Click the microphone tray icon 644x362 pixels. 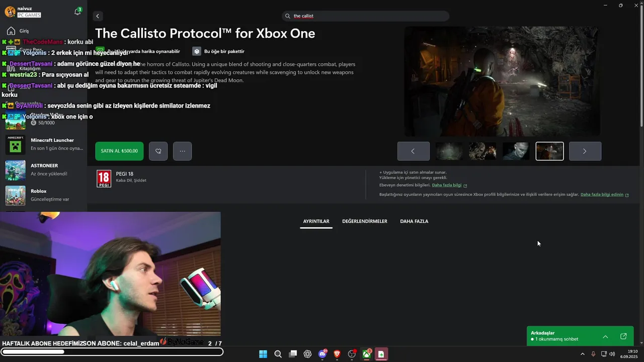594,354
